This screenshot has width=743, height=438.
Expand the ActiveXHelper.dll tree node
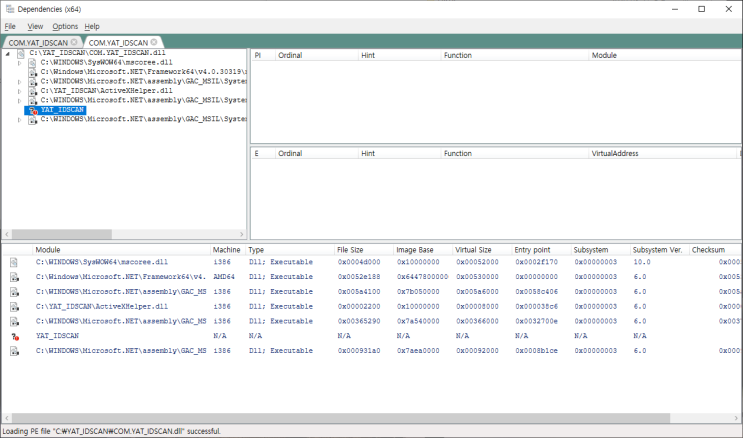pyautogui.click(x=20, y=91)
